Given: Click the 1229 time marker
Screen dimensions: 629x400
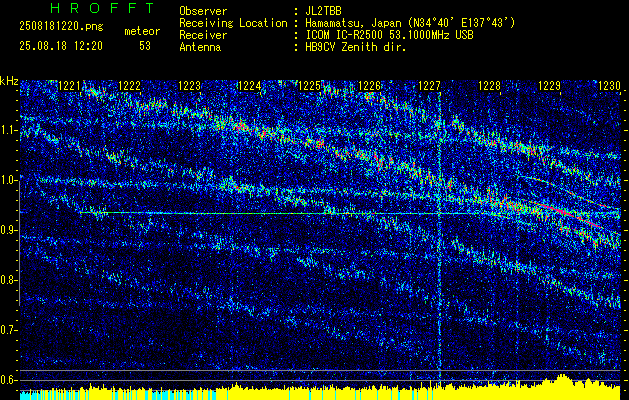Looking at the screenshot, I should [x=549, y=86].
